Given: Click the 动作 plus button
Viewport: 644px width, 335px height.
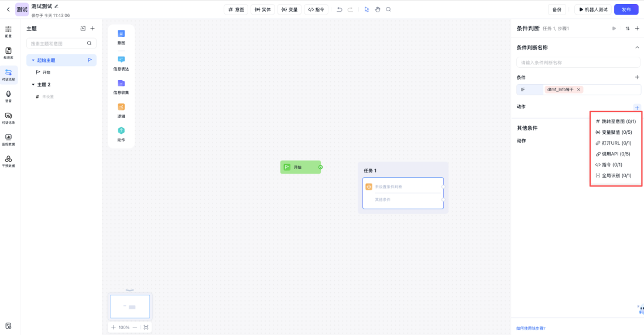Looking at the screenshot, I should coord(637,108).
